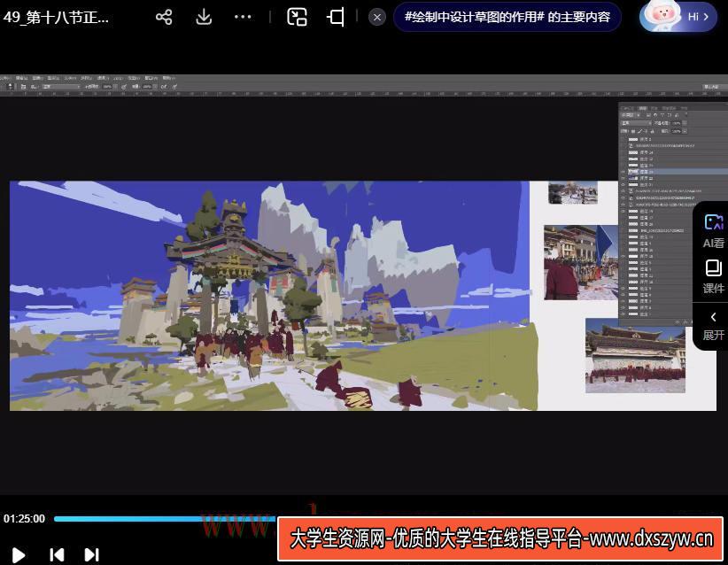The height and width of the screenshot is (565, 728).
Task: Open the 课件 courseware panel
Action: 714,276
